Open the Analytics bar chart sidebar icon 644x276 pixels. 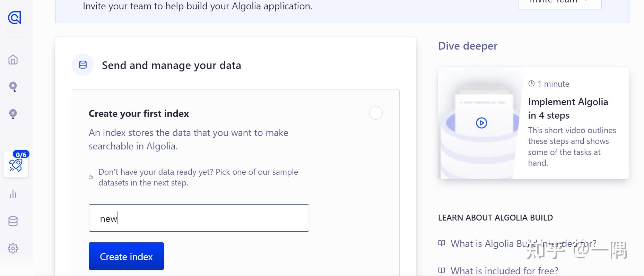pos(13,194)
